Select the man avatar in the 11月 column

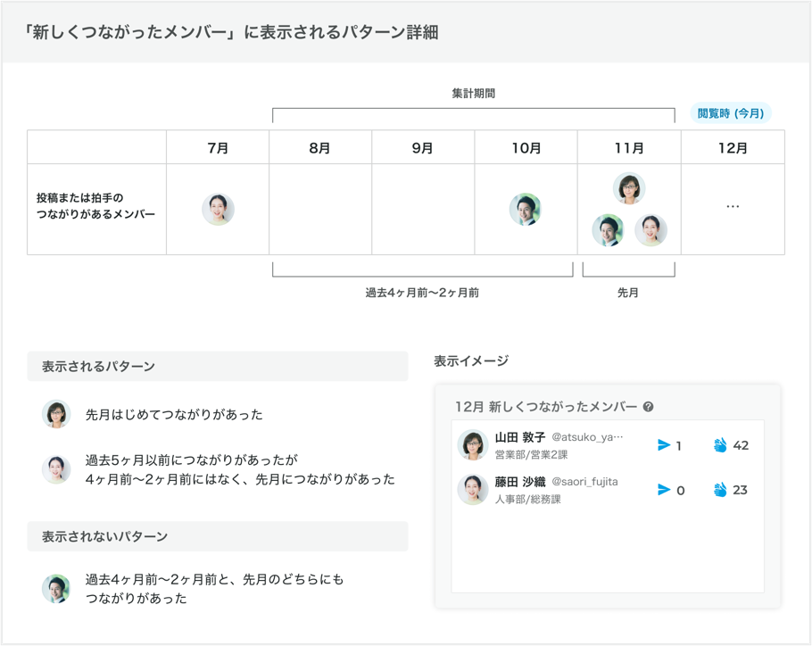(608, 230)
